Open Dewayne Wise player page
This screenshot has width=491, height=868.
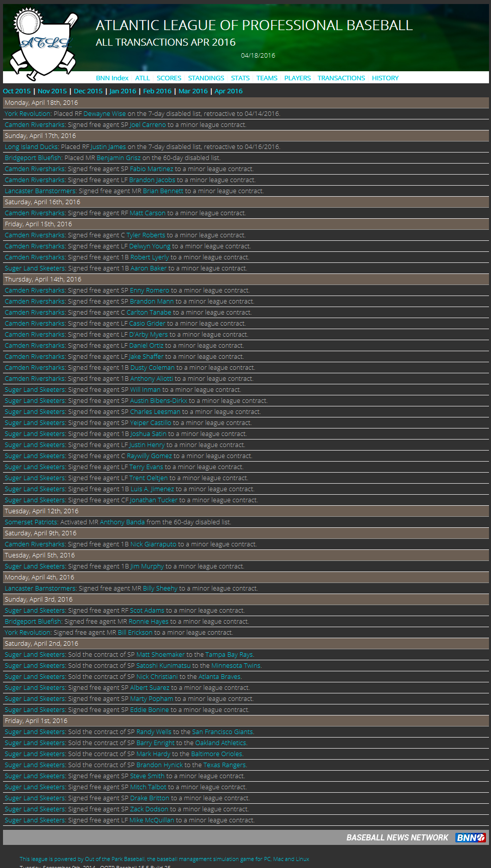(x=104, y=114)
